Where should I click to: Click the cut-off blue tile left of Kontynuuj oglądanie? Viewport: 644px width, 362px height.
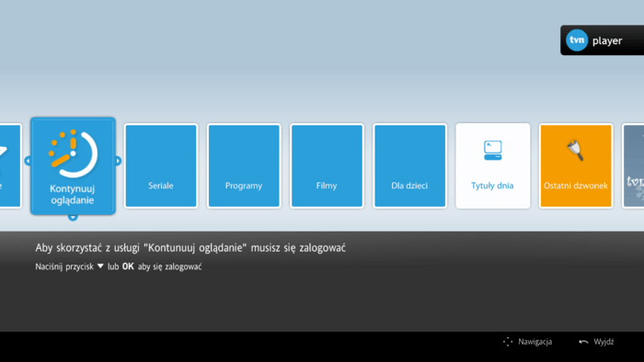10,166
